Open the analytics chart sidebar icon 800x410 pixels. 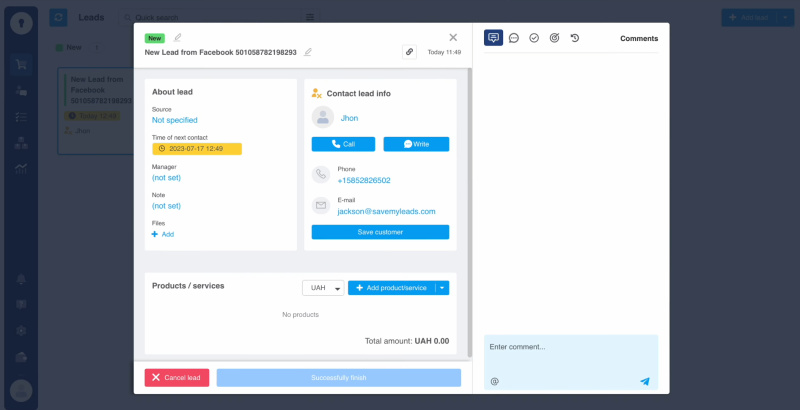[21, 169]
